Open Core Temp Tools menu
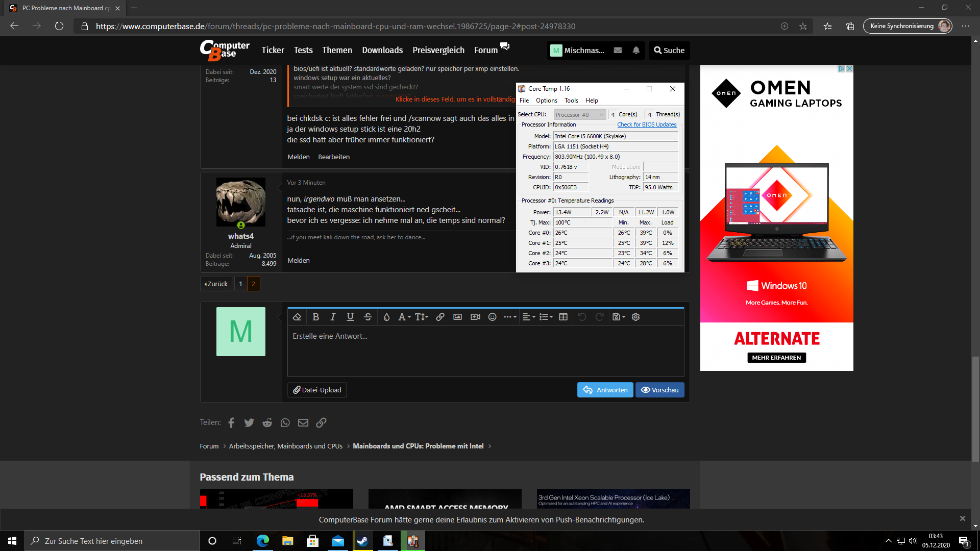Screen dimensions: 980x551 (571, 101)
